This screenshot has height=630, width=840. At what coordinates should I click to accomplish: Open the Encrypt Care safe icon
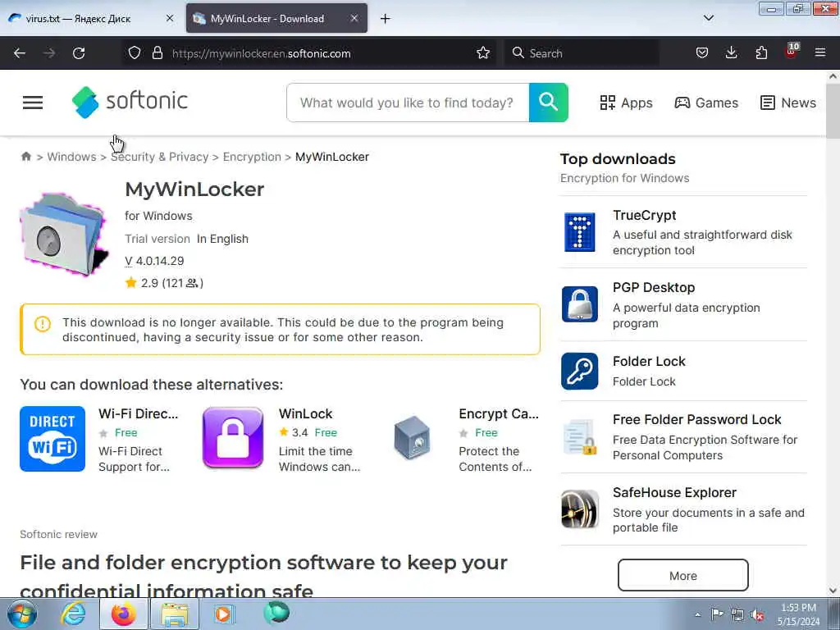point(412,438)
